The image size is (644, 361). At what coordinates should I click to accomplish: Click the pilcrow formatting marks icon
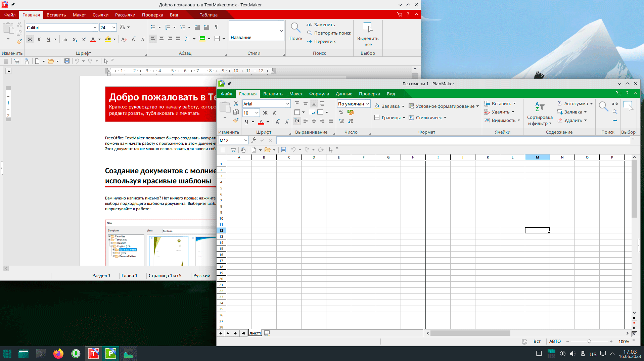pyautogui.click(x=216, y=27)
